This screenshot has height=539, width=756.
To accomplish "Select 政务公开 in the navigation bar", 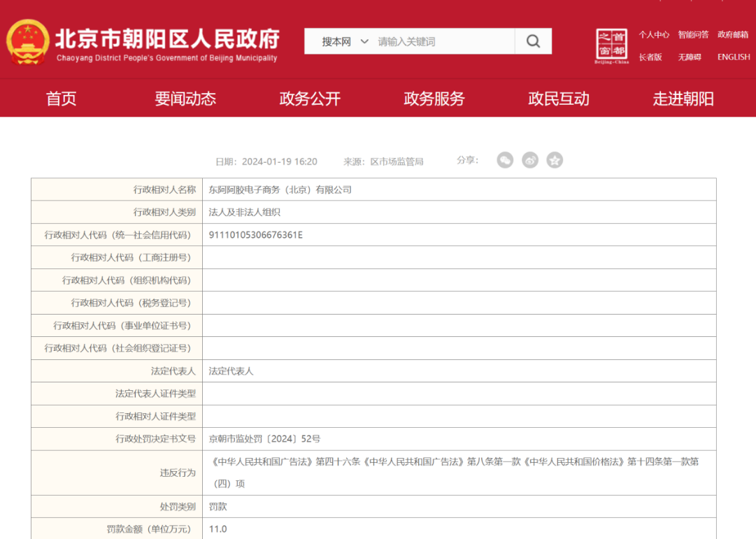I will [310, 99].
